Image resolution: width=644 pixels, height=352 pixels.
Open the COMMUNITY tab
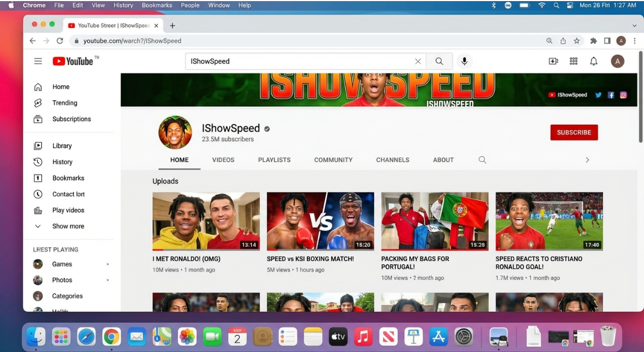point(333,160)
